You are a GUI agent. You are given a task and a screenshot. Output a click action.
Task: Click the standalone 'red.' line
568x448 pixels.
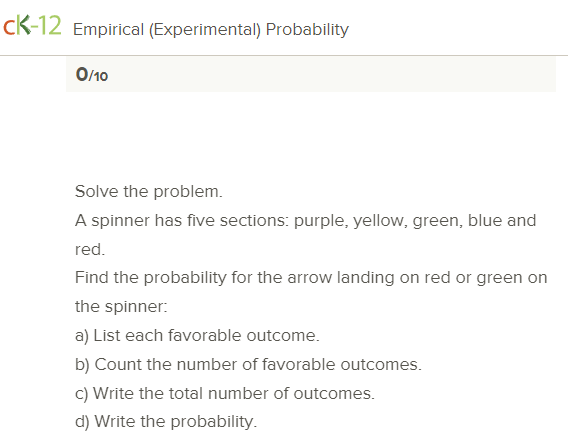90,250
